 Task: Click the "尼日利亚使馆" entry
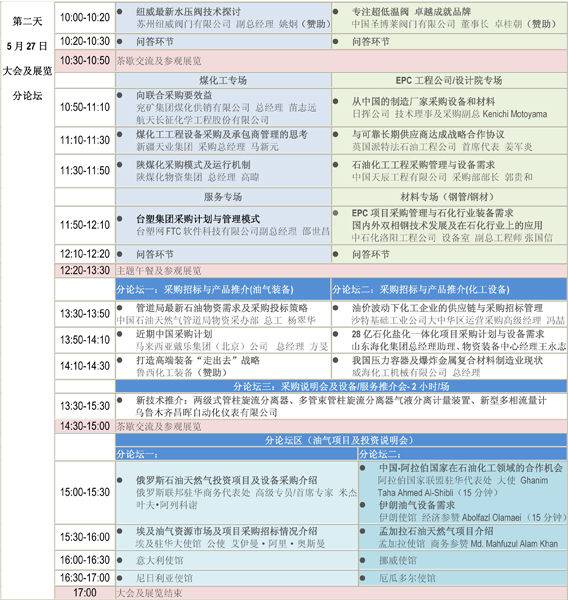tap(165, 578)
